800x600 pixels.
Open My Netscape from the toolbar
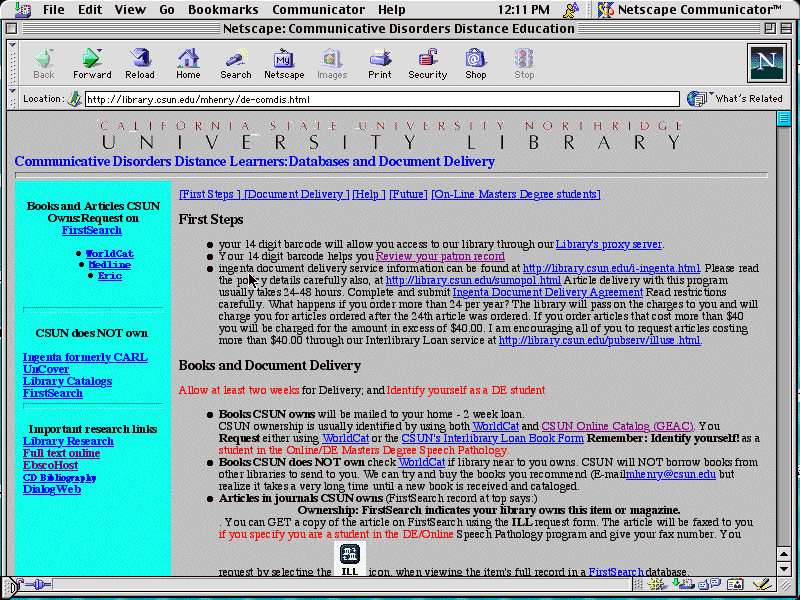284,64
